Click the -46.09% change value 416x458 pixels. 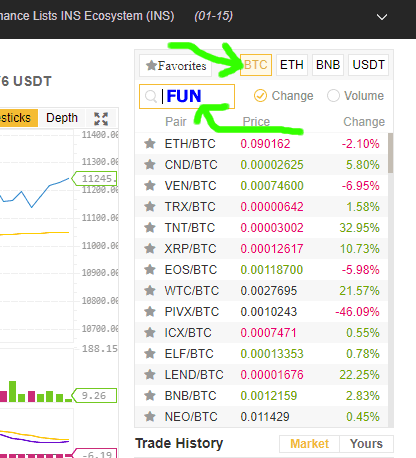[357, 312]
